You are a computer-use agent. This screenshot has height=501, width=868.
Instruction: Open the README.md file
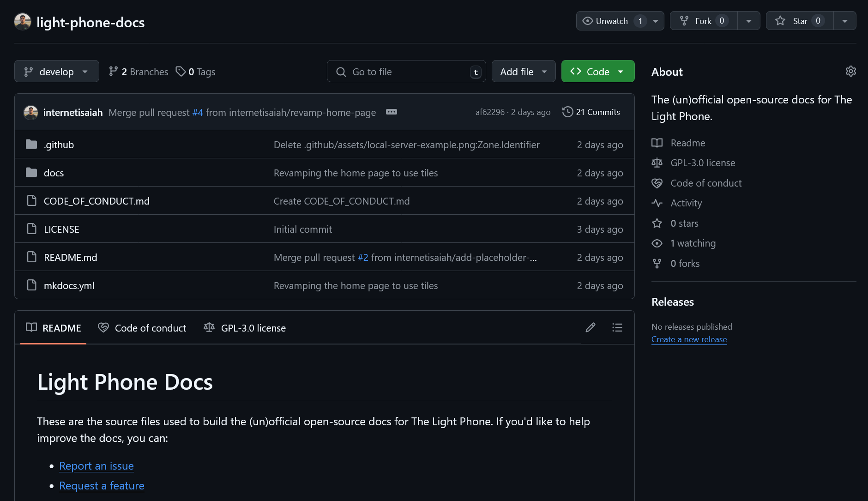tap(70, 257)
